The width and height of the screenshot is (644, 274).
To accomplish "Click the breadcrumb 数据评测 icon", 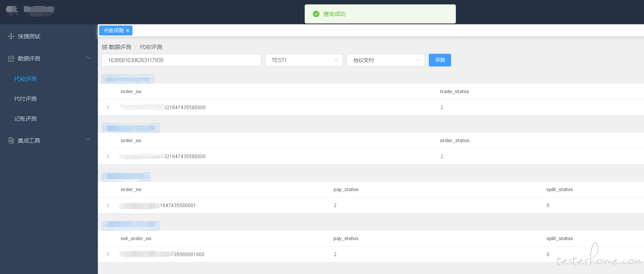I will (105, 47).
